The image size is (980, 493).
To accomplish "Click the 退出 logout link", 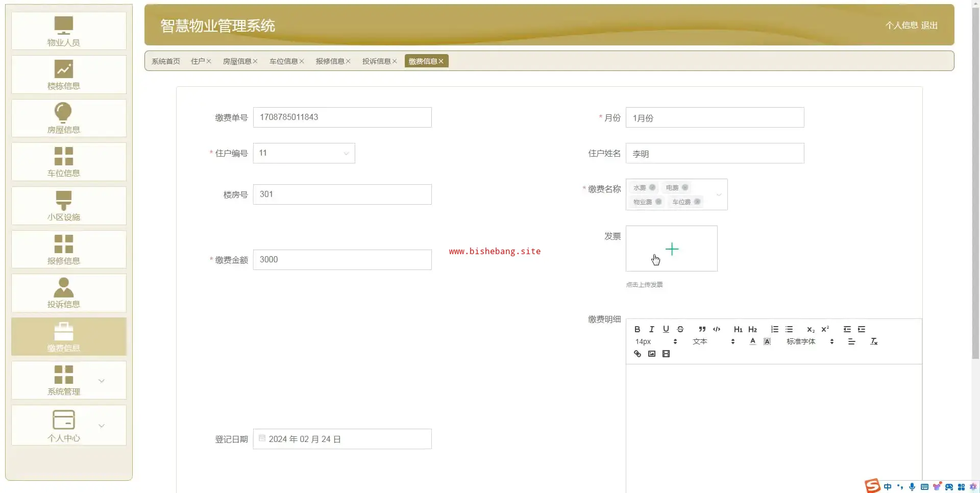I will (929, 25).
